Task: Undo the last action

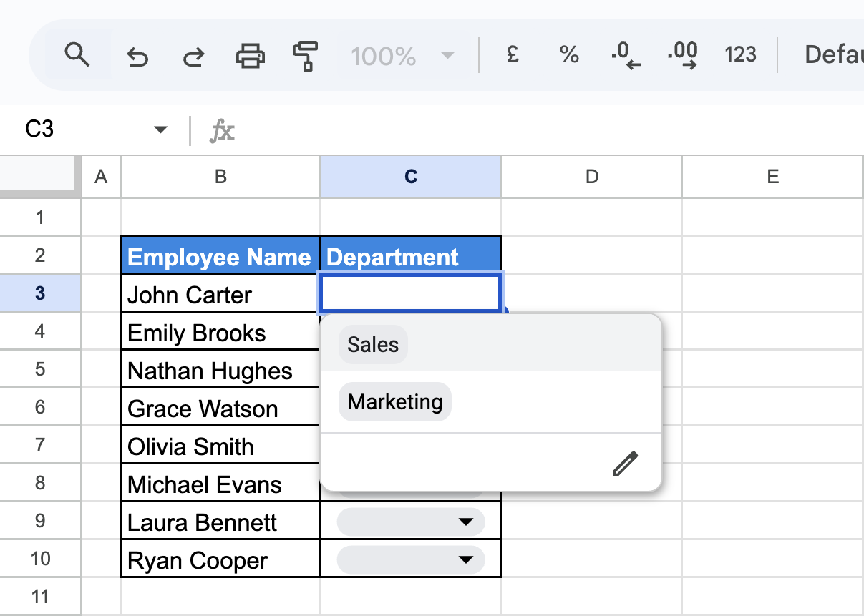Action: pyautogui.click(x=137, y=55)
